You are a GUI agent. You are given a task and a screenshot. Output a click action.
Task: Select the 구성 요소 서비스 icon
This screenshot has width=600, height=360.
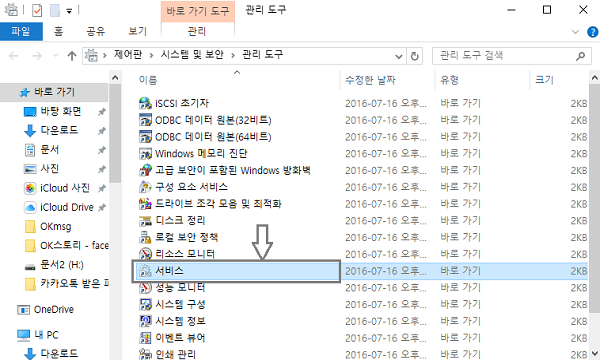pyautogui.click(x=145, y=187)
